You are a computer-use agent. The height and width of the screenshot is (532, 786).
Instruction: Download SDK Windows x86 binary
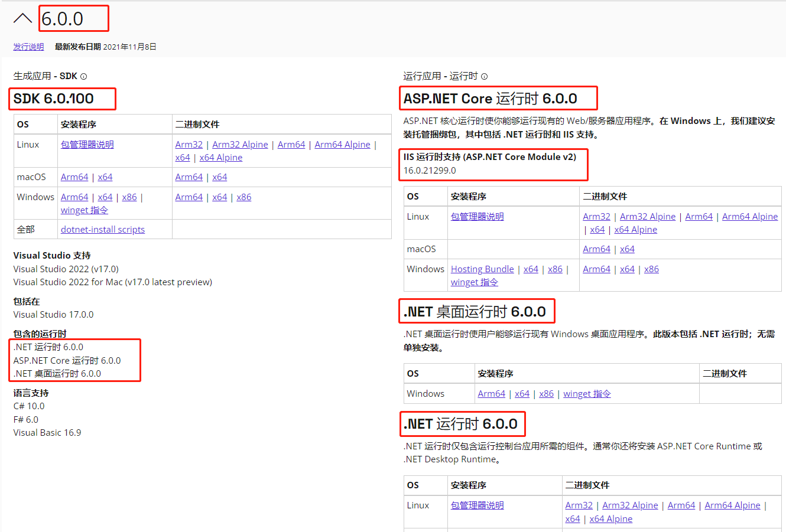click(x=244, y=197)
